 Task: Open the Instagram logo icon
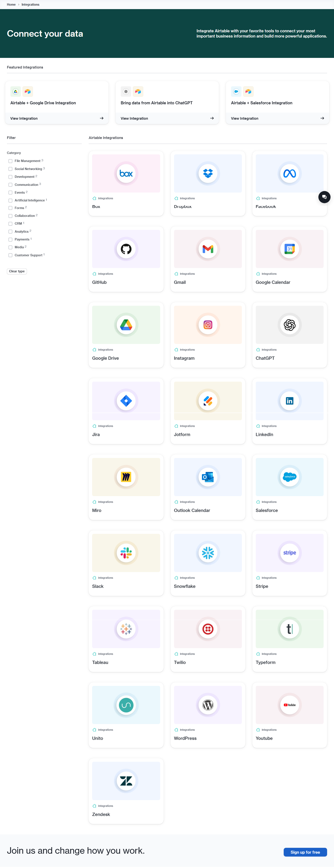click(x=208, y=325)
